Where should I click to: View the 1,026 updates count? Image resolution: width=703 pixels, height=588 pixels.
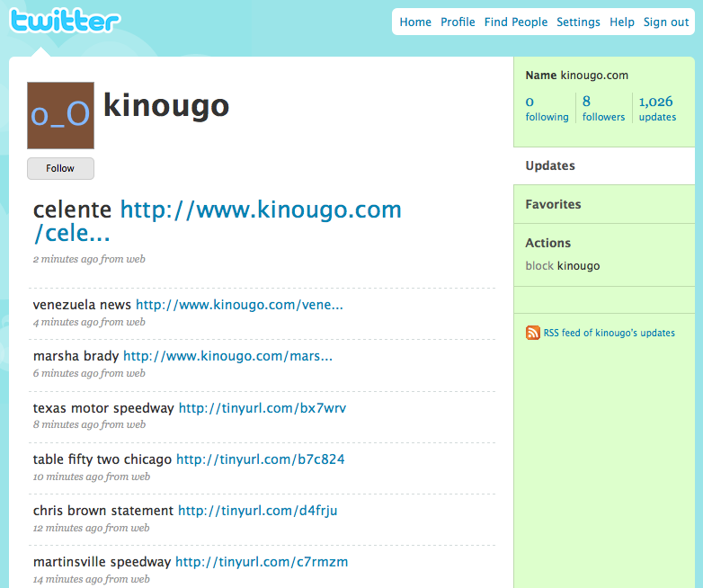[x=657, y=109]
